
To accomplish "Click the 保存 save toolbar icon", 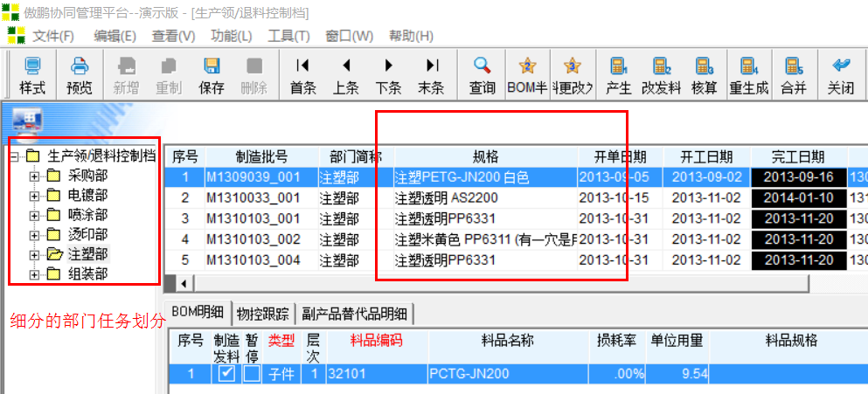I will [212, 66].
